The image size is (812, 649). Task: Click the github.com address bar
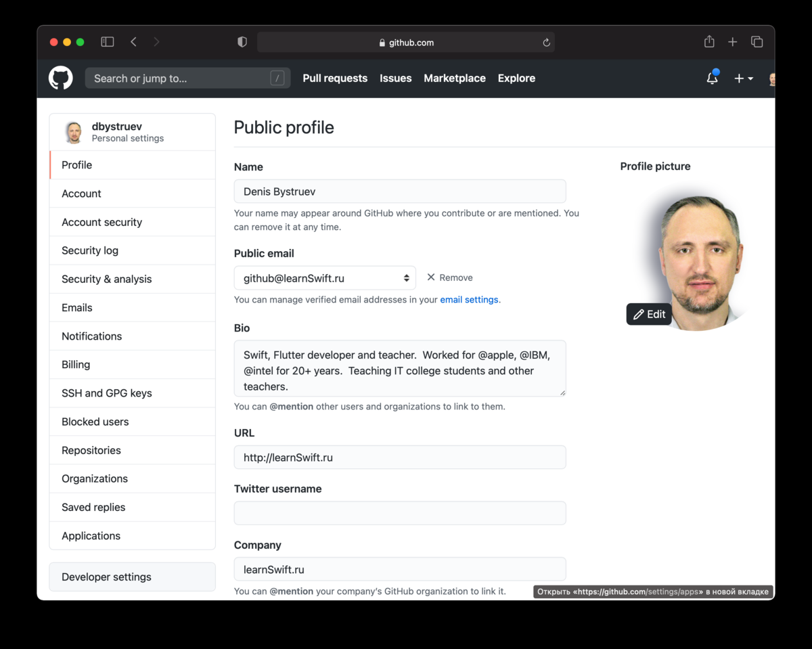point(406,43)
